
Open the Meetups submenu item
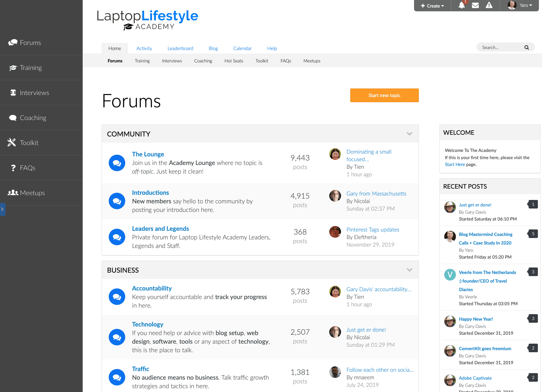pyautogui.click(x=312, y=61)
